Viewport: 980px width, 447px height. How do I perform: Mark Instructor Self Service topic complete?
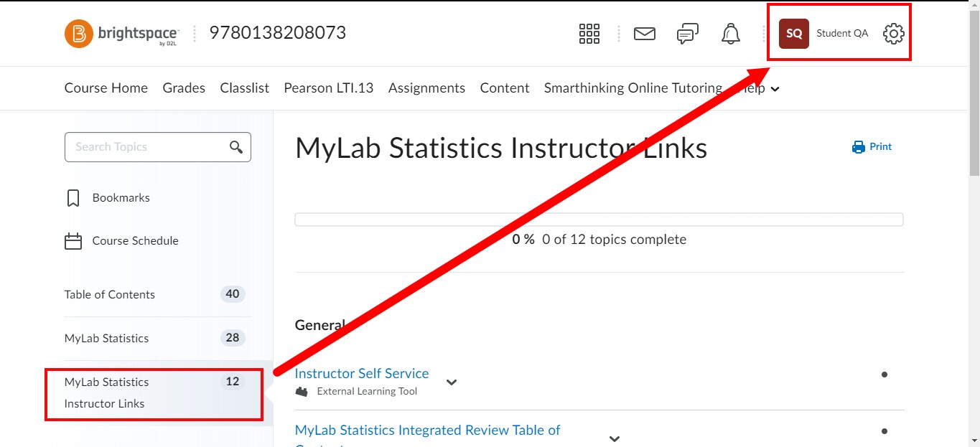pyautogui.click(x=885, y=373)
